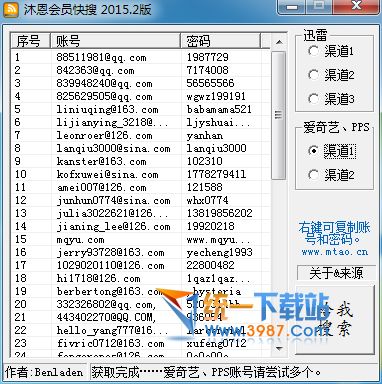Click the 给我搜索 search button
The width and height of the screenshot is (382, 384).
coord(335,319)
